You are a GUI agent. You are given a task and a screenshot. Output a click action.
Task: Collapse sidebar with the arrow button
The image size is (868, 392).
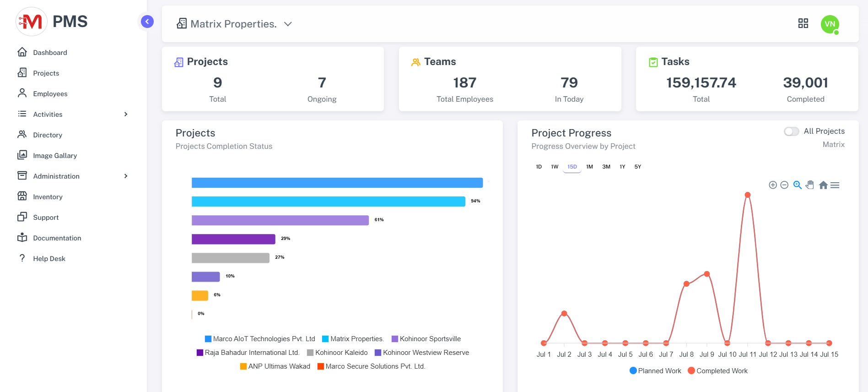point(147,22)
